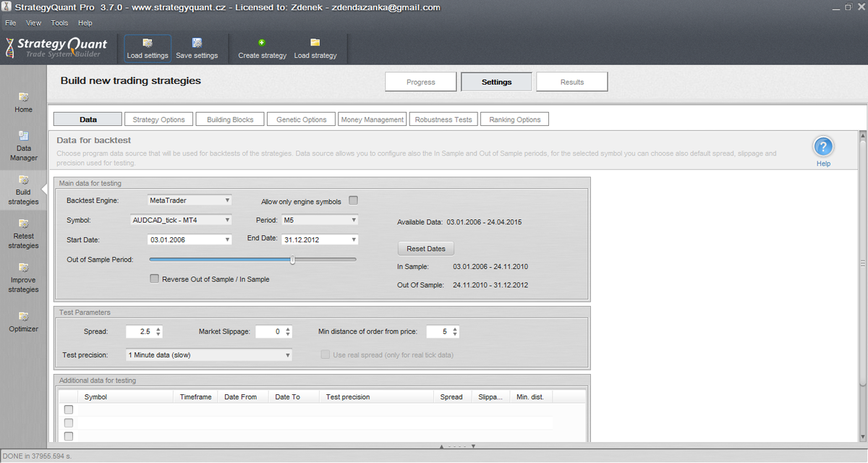Click the Min distance of order value field
The height and width of the screenshot is (463, 868).
tap(438, 331)
